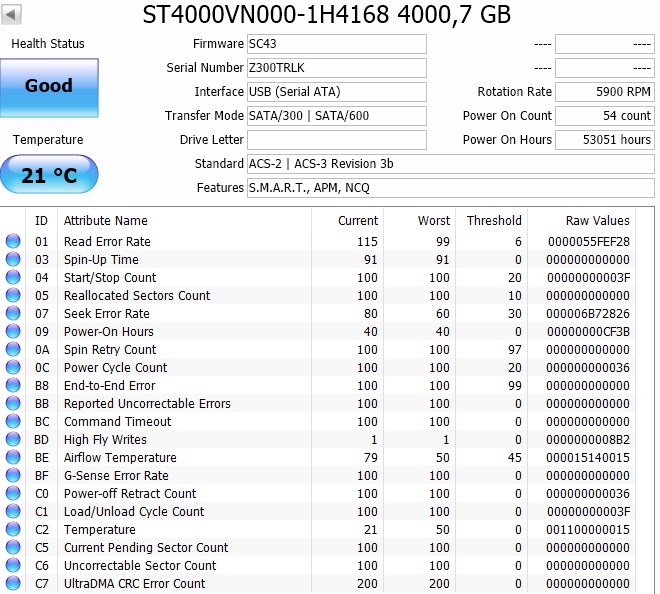
Task: Click the Good health status button
Action: click(49, 88)
